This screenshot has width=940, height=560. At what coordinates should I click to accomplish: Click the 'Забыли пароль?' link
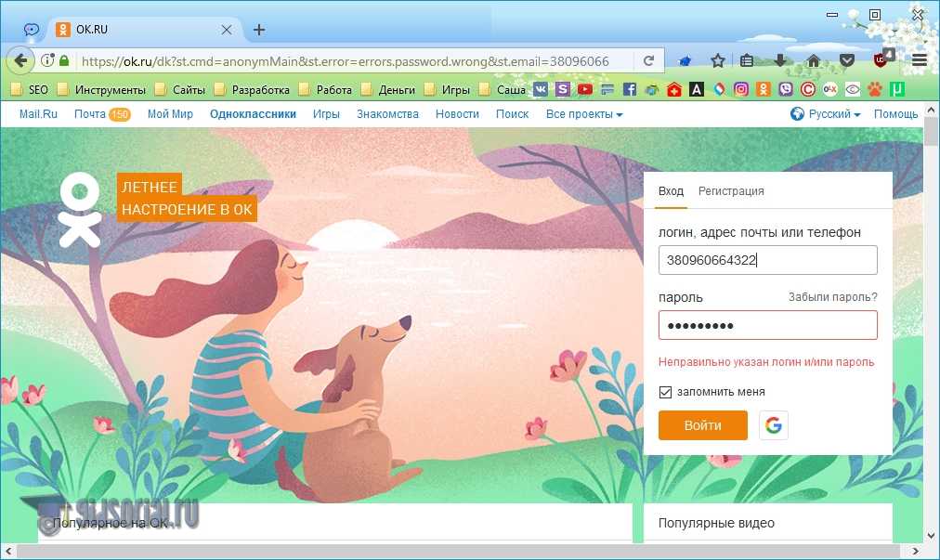click(x=832, y=297)
